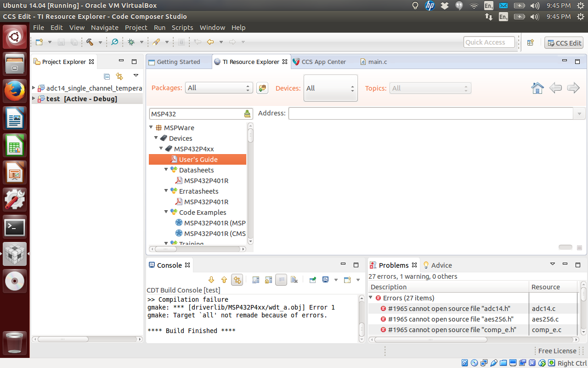The height and width of the screenshot is (368, 588).
Task: Collapse all in Project Explorer
Action: click(107, 76)
